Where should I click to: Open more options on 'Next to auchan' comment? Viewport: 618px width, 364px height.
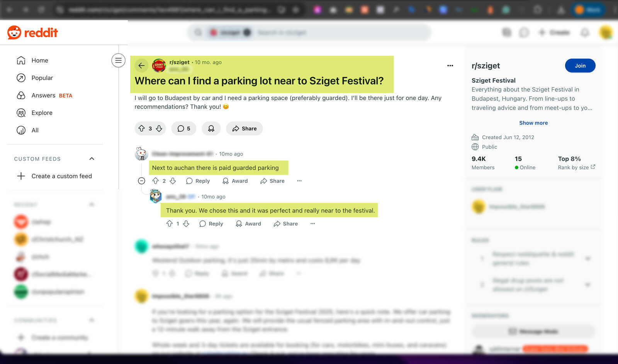(299, 181)
